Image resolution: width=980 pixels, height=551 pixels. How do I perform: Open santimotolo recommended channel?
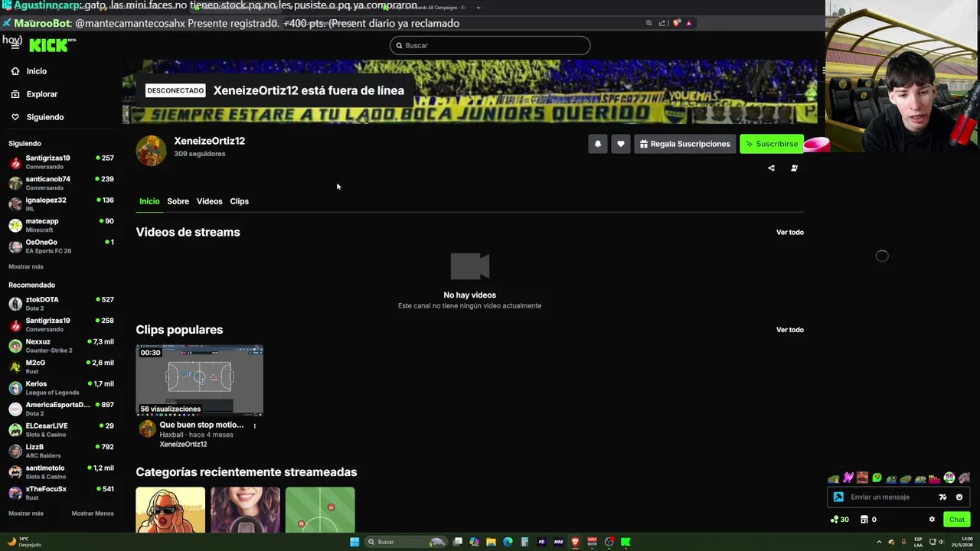tap(61, 472)
